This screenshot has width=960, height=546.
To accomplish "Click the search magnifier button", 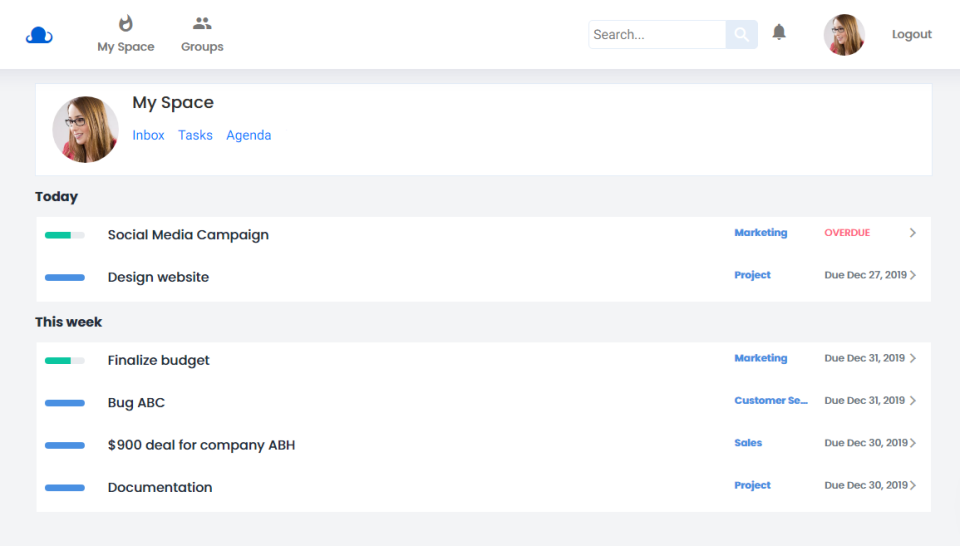I will pos(741,35).
